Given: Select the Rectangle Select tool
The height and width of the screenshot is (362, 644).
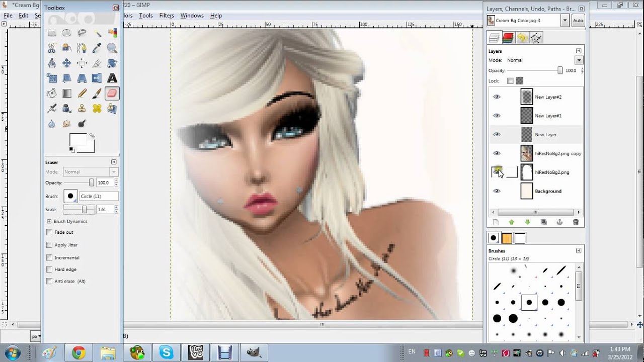Looking at the screenshot, I should tap(52, 33).
